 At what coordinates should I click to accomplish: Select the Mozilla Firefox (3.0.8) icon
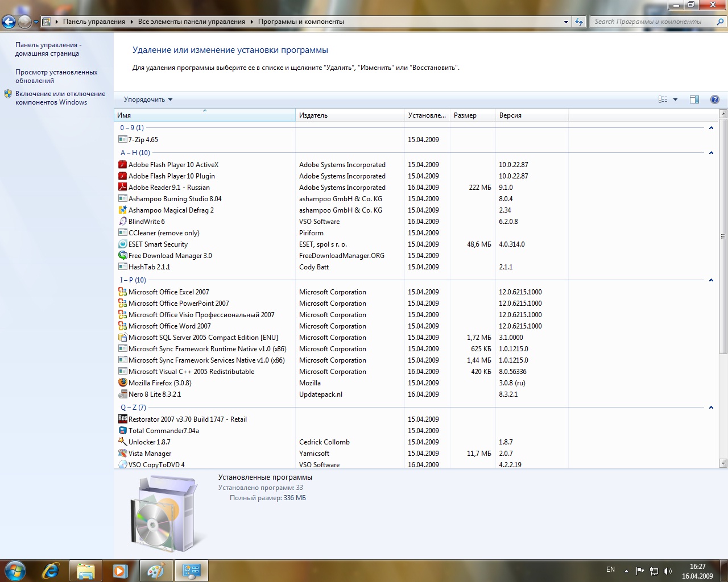point(122,383)
